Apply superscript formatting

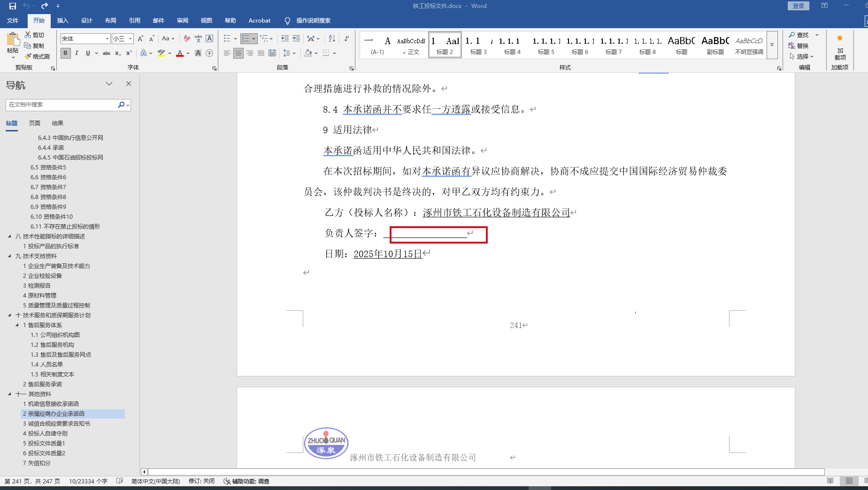129,53
